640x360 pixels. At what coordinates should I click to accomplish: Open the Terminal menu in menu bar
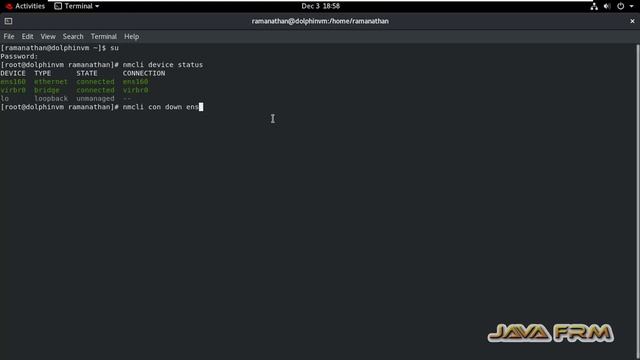click(104, 36)
